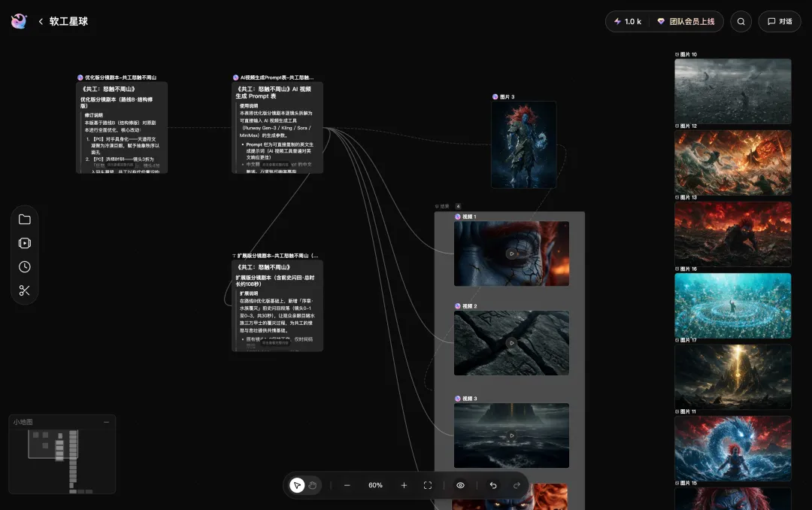Open the 对话 chat button
Image resolution: width=812 pixels, height=510 pixels.
[x=780, y=21]
